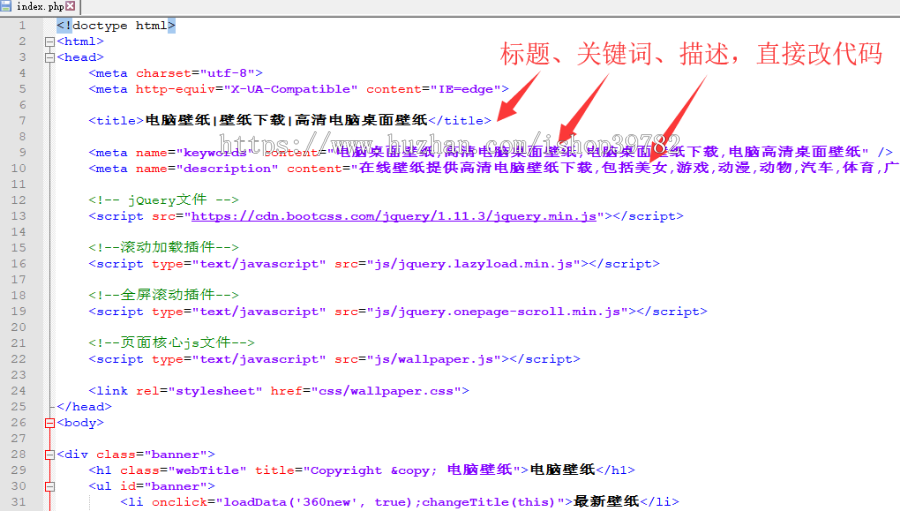Click the description content text 在线壁纸提供
This screenshot has height=511, width=900.
[409, 168]
